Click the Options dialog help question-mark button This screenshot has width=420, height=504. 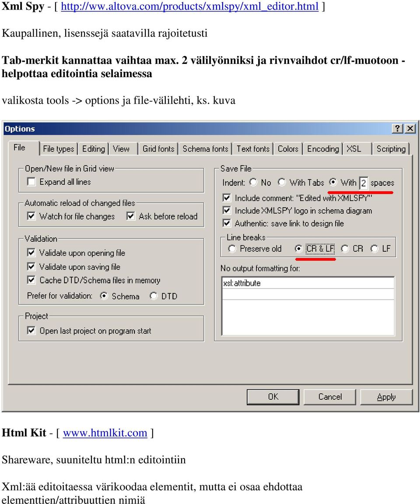[x=398, y=129]
